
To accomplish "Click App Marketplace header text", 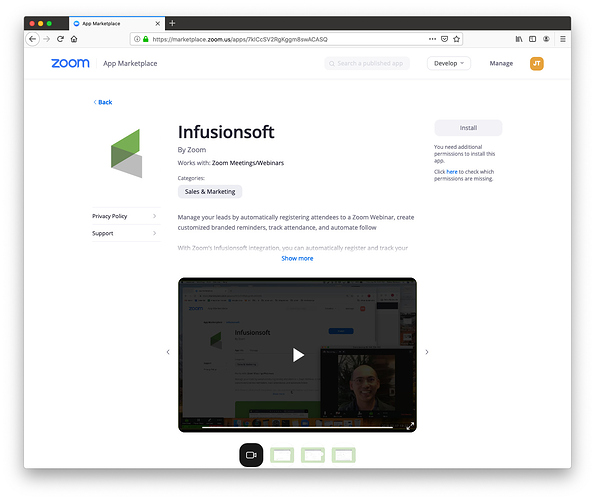I will click(x=130, y=64).
